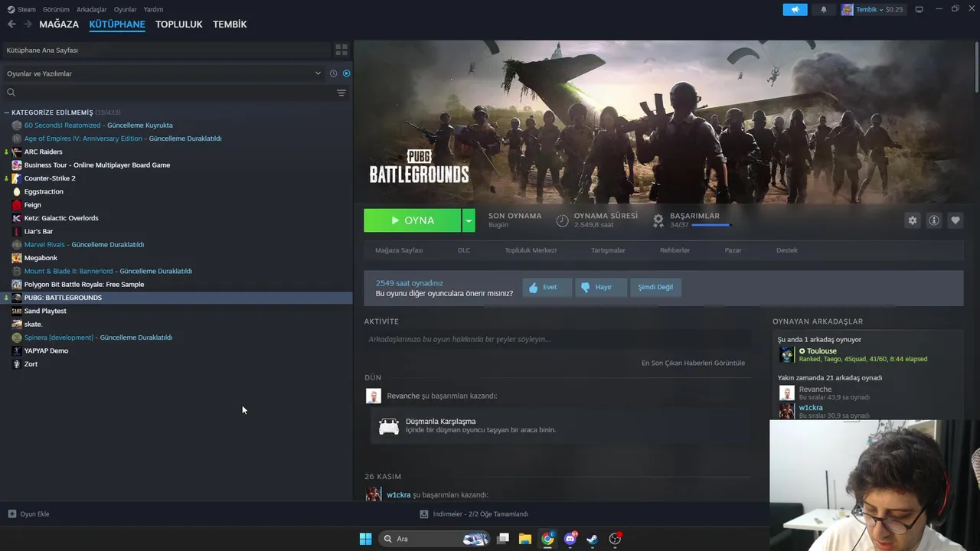The image size is (980, 551).
Task: Open the MAĞAZA tab
Action: [x=59, y=24]
